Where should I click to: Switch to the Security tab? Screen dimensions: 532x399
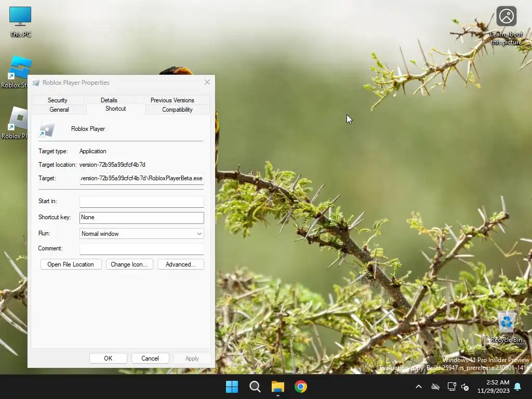click(58, 100)
